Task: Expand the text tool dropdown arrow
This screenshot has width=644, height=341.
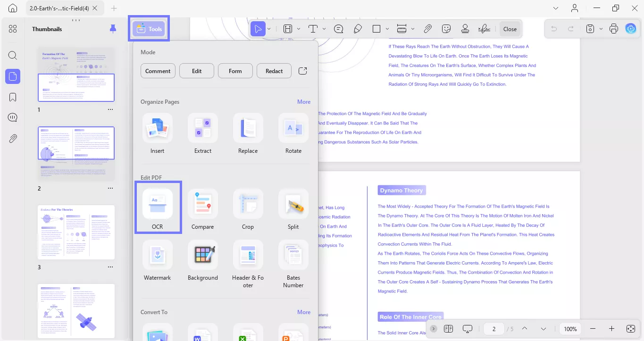Action: [x=324, y=29]
